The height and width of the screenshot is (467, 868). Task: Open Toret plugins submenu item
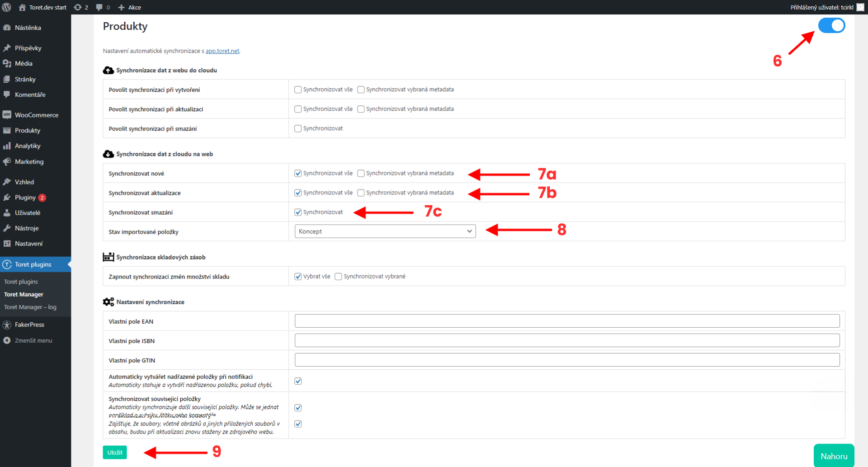click(x=21, y=282)
